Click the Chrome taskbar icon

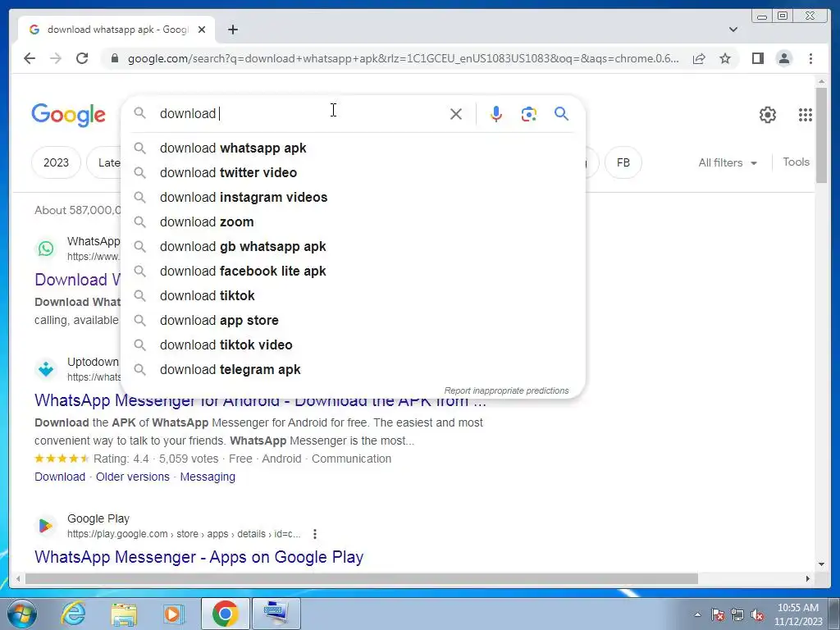click(x=225, y=614)
